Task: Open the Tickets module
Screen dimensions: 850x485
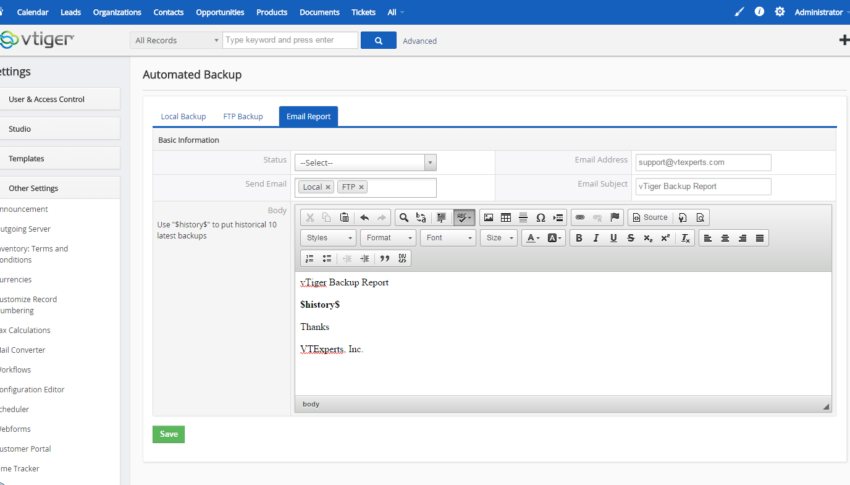Action: pos(363,12)
